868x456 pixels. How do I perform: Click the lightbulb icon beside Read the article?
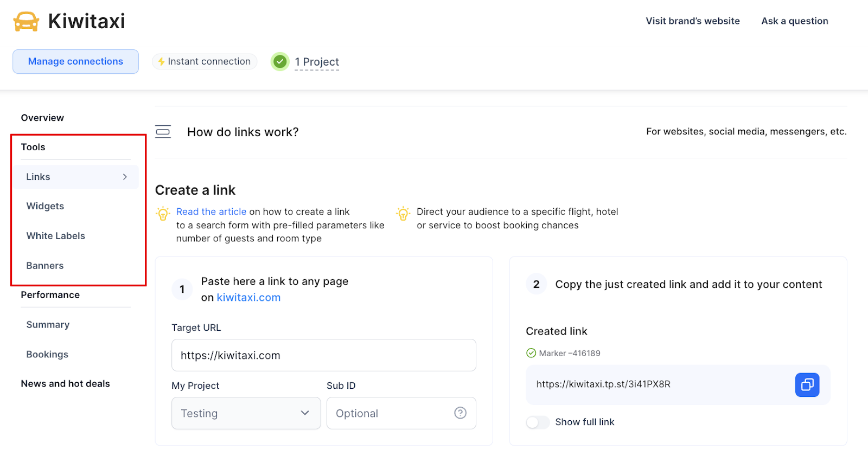point(163,213)
